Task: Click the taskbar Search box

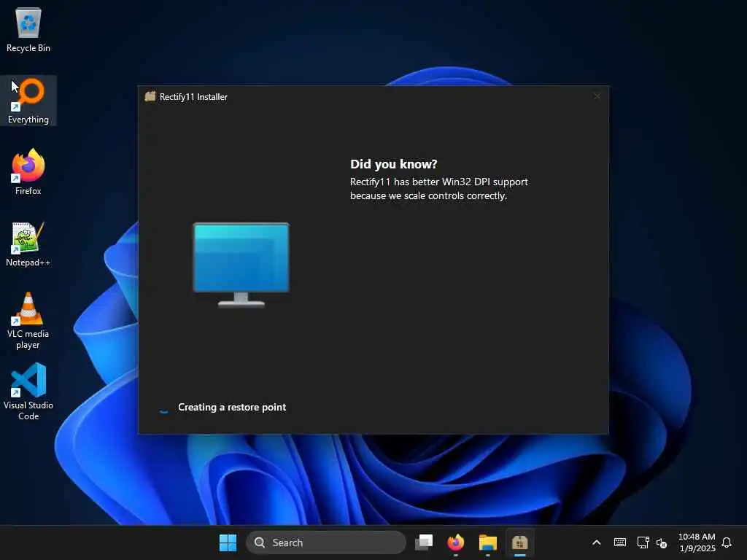Action: [326, 542]
